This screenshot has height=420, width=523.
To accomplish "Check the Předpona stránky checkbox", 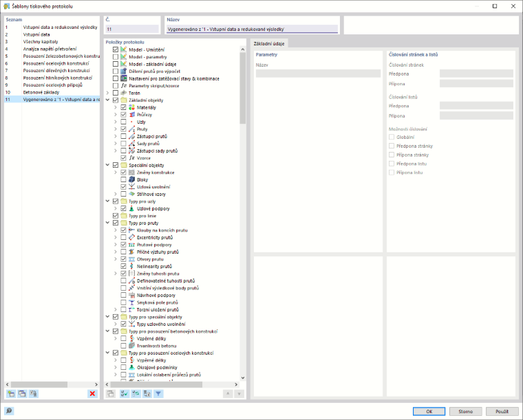I will point(392,146).
